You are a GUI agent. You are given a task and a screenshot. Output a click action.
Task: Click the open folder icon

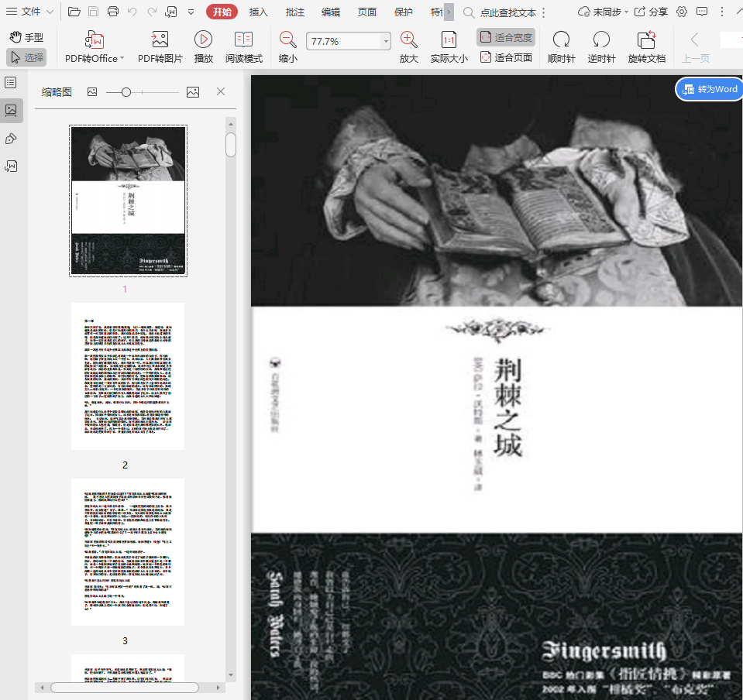point(74,12)
